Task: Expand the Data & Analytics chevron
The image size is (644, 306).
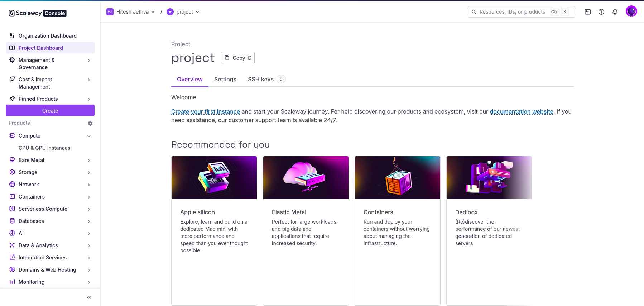Action: 89,246
